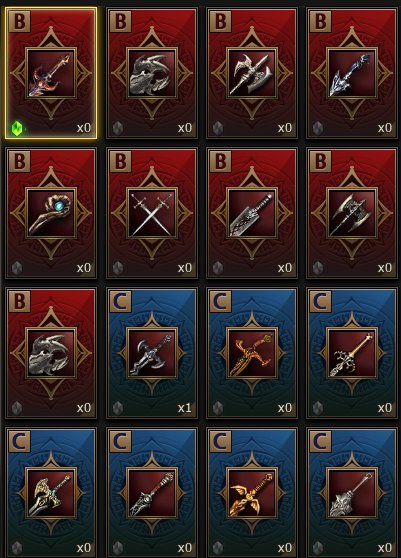Image resolution: width=401 pixels, height=558 pixels.
Task: Open the C-grade axe-guard sword with x1 count
Action: coord(152,353)
